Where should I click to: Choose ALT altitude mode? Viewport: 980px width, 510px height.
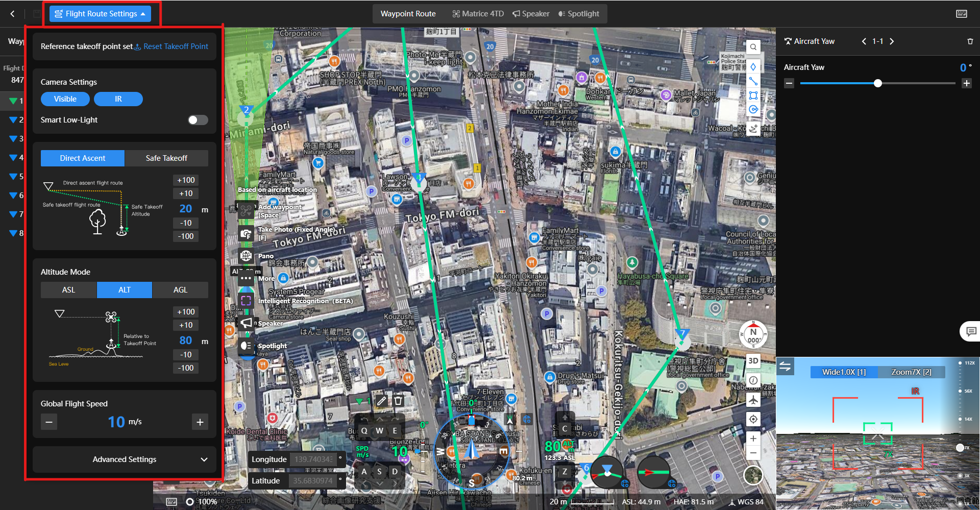click(x=125, y=290)
